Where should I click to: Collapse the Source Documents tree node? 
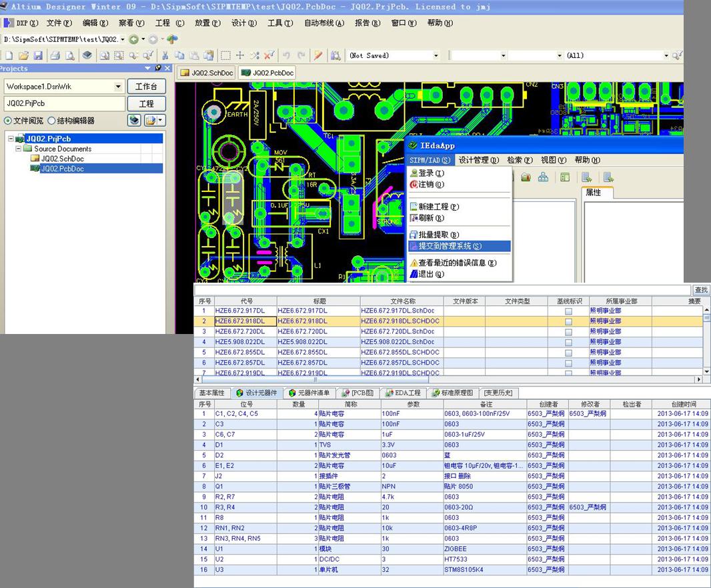[19, 149]
